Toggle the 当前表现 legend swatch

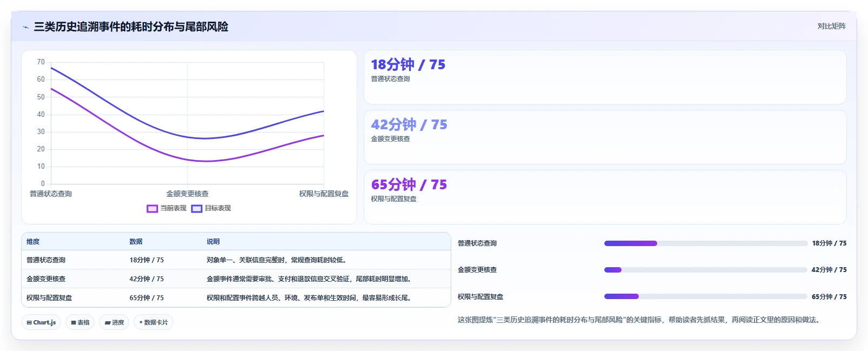tap(152, 208)
